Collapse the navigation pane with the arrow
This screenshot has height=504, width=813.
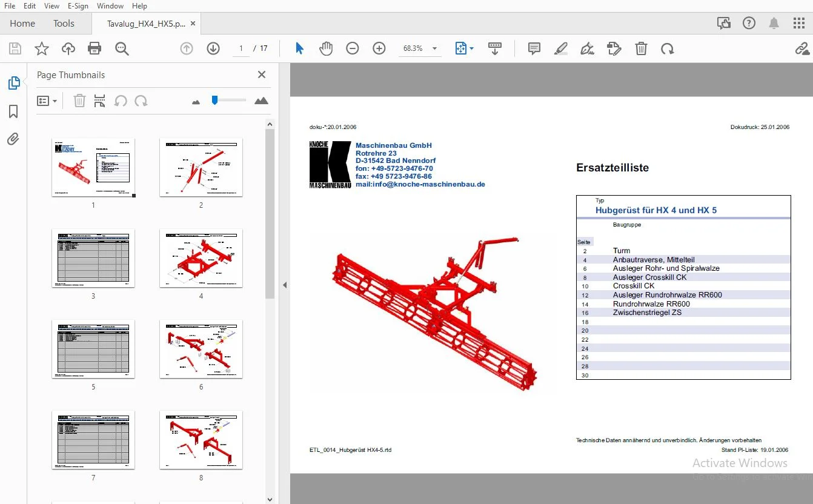pos(285,285)
